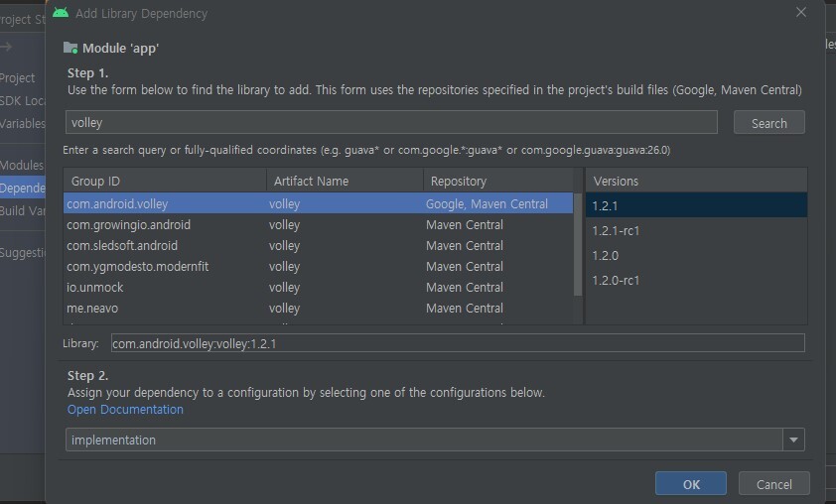The height and width of the screenshot is (504, 836).
Task: Click the Search button
Action: pyautogui.click(x=768, y=123)
